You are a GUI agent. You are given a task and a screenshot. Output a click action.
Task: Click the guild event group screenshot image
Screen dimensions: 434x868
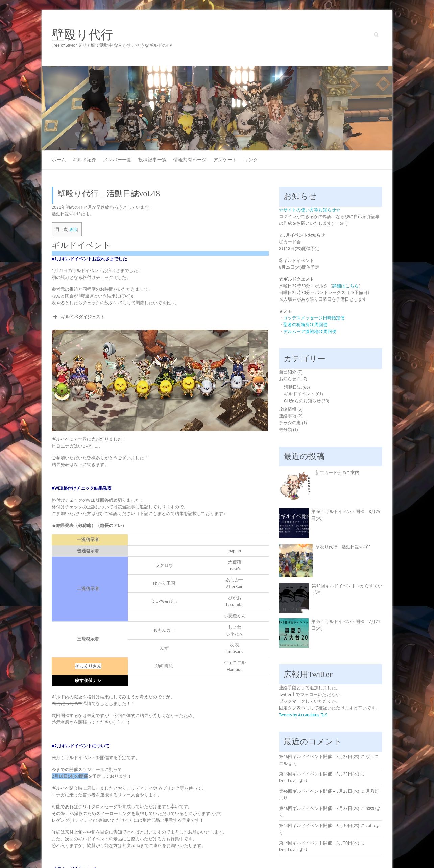point(160,380)
